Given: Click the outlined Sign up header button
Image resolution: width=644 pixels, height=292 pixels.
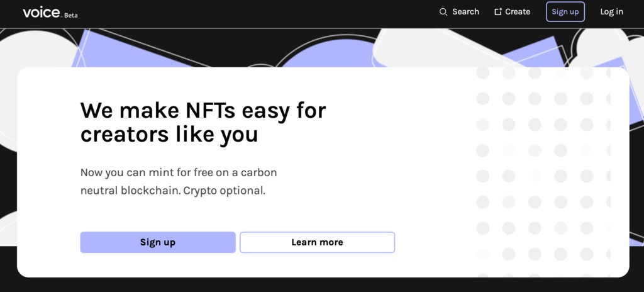Looking at the screenshot, I should pos(565,11).
